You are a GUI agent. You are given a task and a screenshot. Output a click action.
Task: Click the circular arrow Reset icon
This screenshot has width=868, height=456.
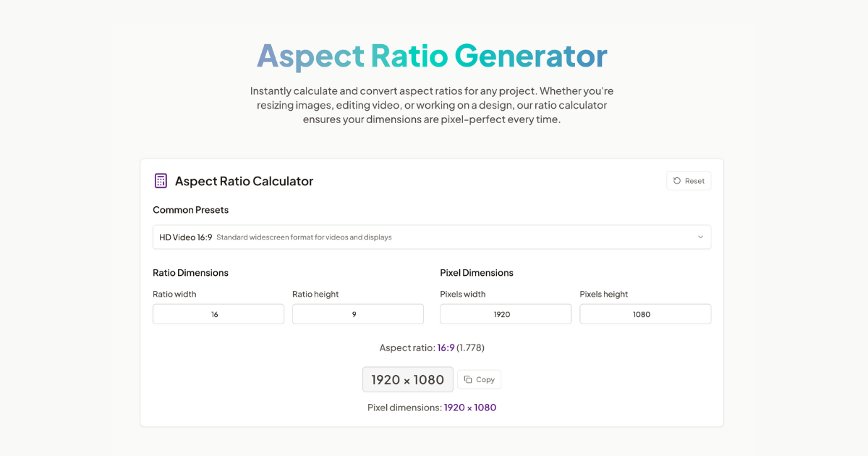tap(677, 181)
